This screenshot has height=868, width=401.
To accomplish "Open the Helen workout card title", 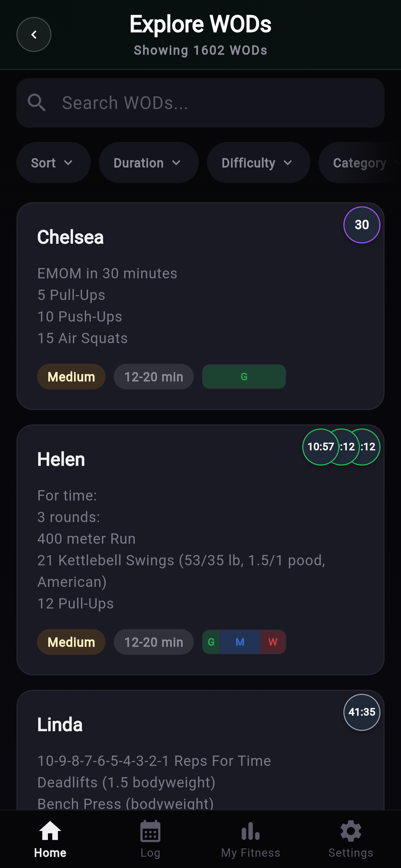I will click(x=61, y=459).
